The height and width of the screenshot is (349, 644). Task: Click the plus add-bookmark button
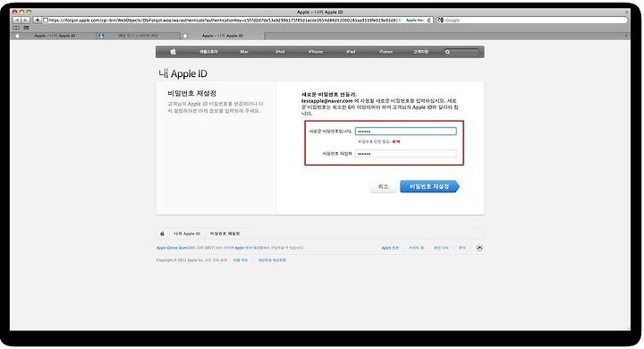(38, 20)
